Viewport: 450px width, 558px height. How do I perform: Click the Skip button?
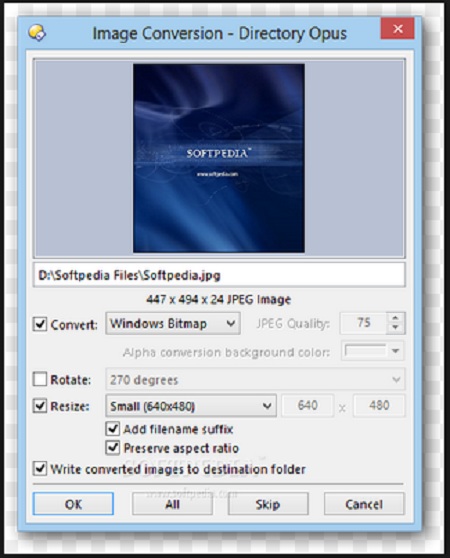tap(268, 504)
